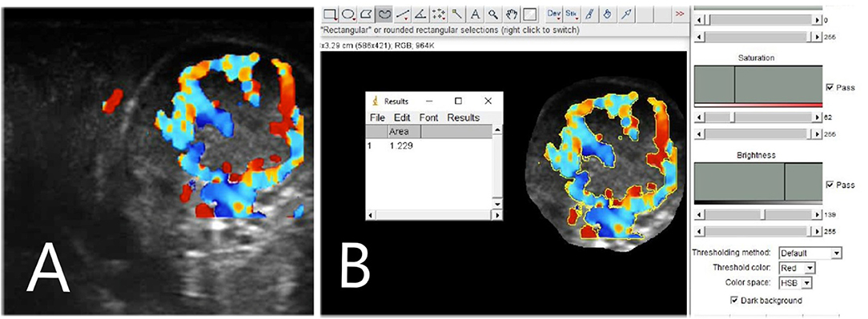Screen dimensions: 868x319
Task: Select the Angle tool
Action: (x=420, y=14)
